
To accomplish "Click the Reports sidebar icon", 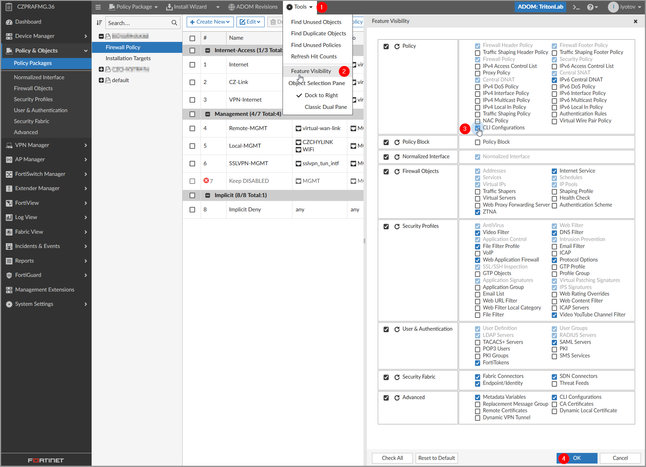I will (9, 261).
